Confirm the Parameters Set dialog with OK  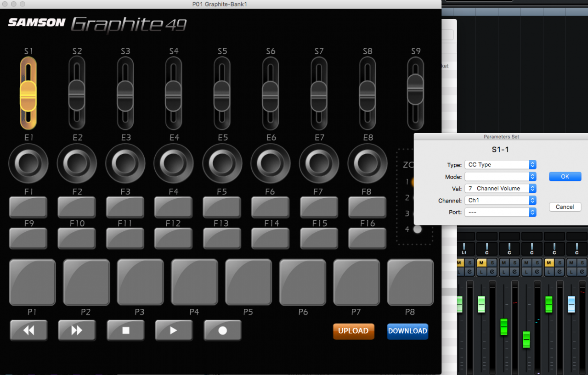click(565, 176)
